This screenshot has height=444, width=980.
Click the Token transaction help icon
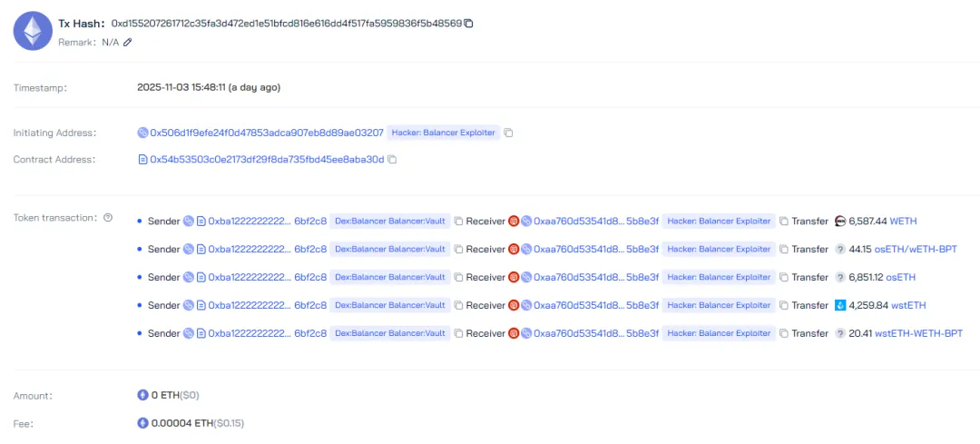(108, 218)
